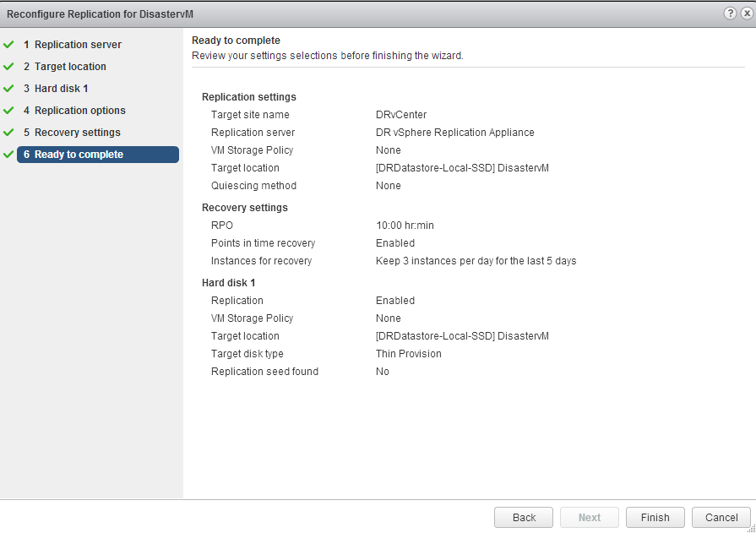Screen dimensions: 756x533
Task: Close the Reconfigure Replication dialog with X
Action: point(744,14)
